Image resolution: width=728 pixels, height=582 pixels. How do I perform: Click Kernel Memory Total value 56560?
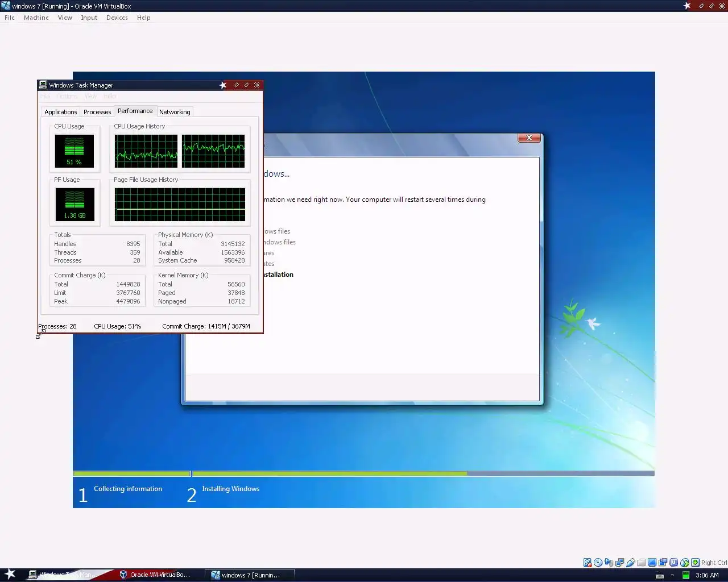click(236, 284)
